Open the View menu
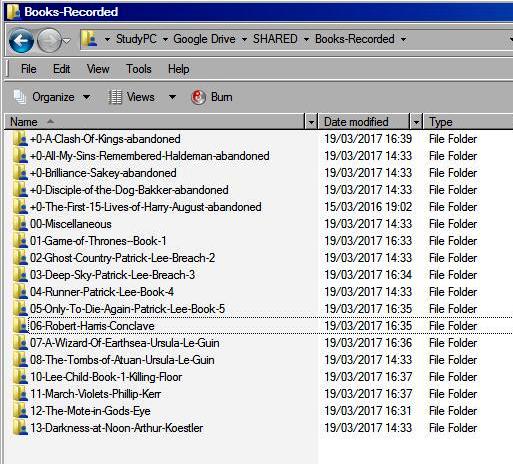The height and width of the screenshot is (464, 513). coord(98,69)
